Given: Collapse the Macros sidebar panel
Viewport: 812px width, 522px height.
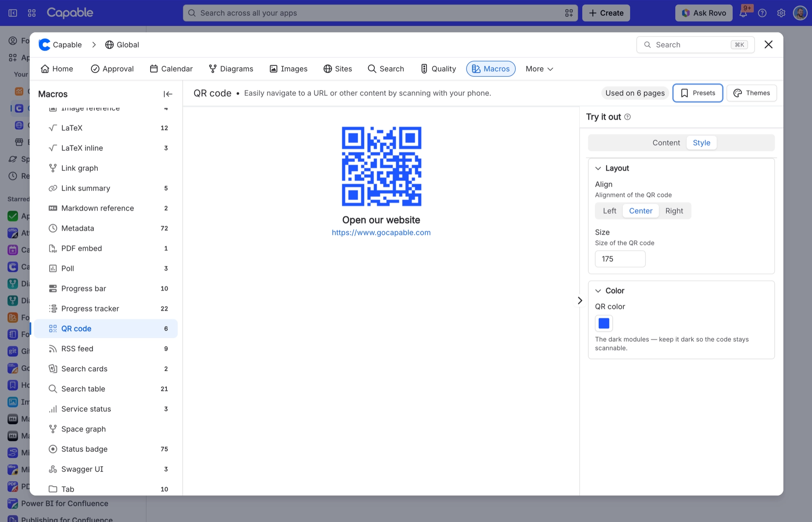Looking at the screenshot, I should (168, 94).
